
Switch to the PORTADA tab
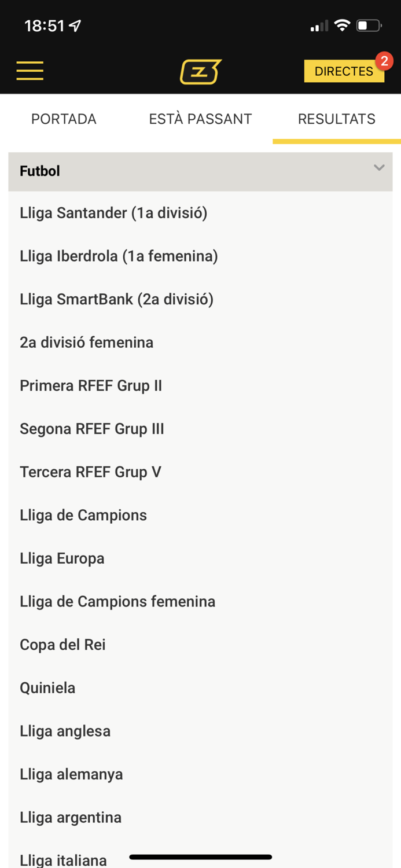(x=64, y=119)
